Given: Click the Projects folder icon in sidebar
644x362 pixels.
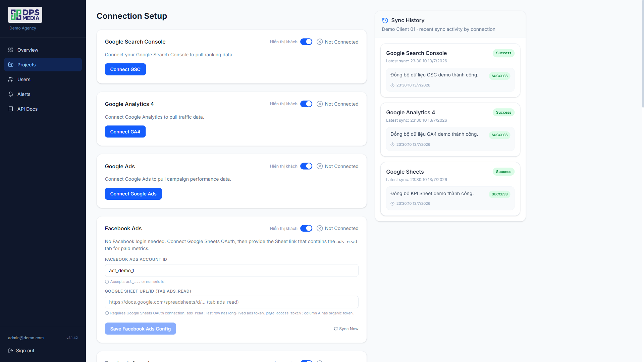Looking at the screenshot, I should click(11, 65).
